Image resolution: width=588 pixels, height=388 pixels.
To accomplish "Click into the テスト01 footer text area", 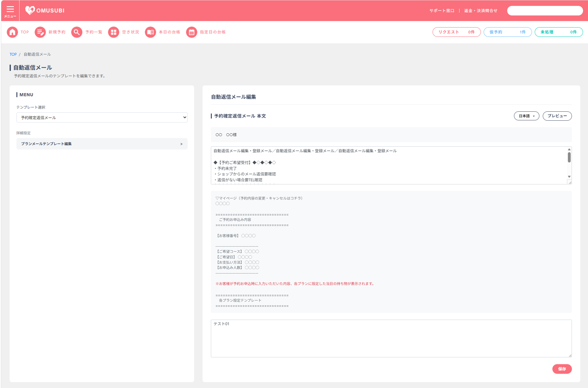I will tap(391, 338).
